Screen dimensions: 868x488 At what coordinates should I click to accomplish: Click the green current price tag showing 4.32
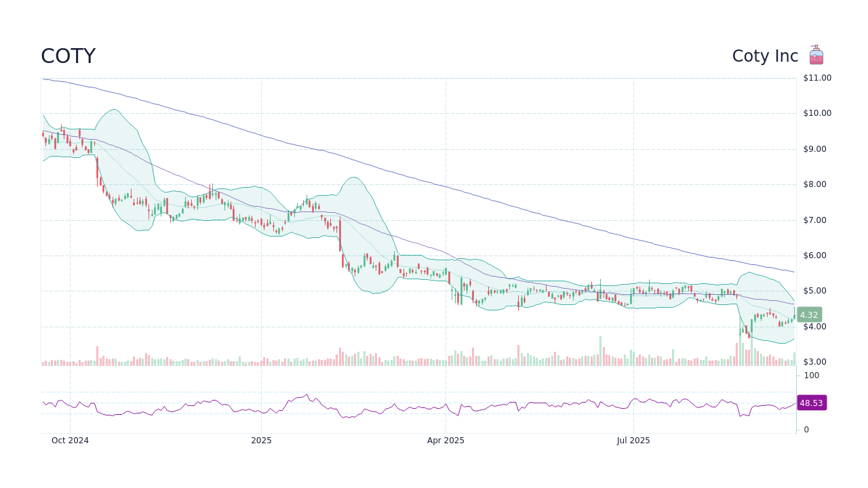pyautogui.click(x=808, y=314)
